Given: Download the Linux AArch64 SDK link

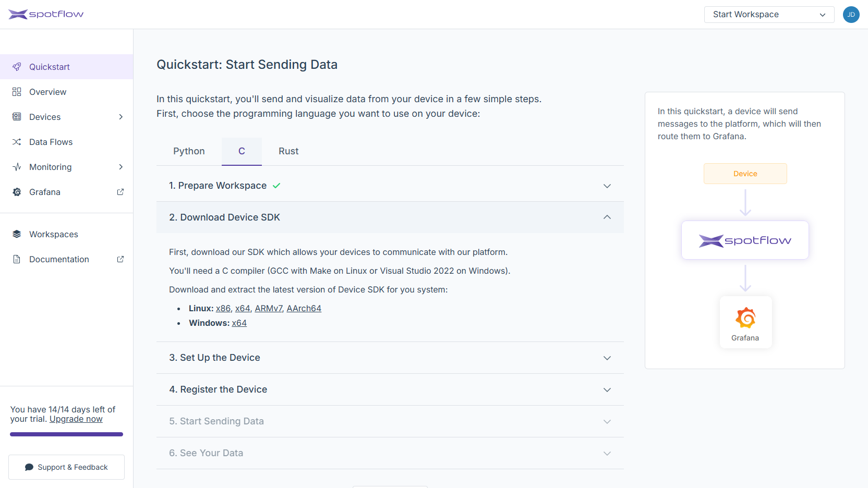Looking at the screenshot, I should pos(304,308).
